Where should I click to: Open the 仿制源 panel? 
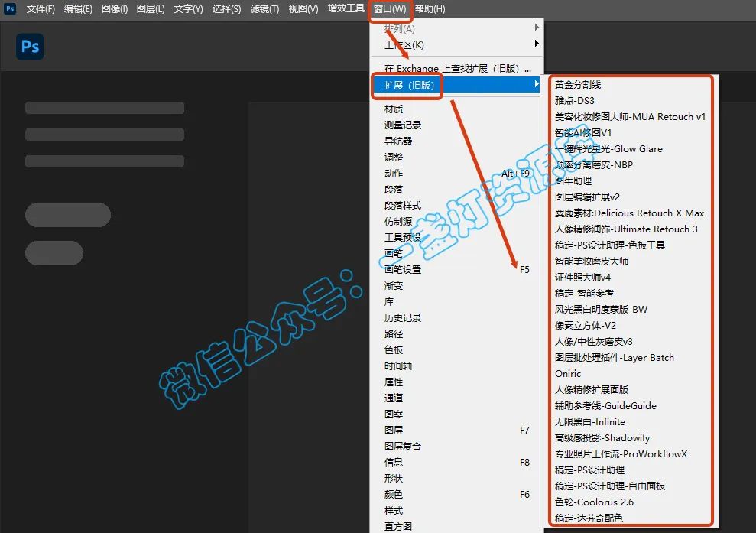click(x=456, y=222)
